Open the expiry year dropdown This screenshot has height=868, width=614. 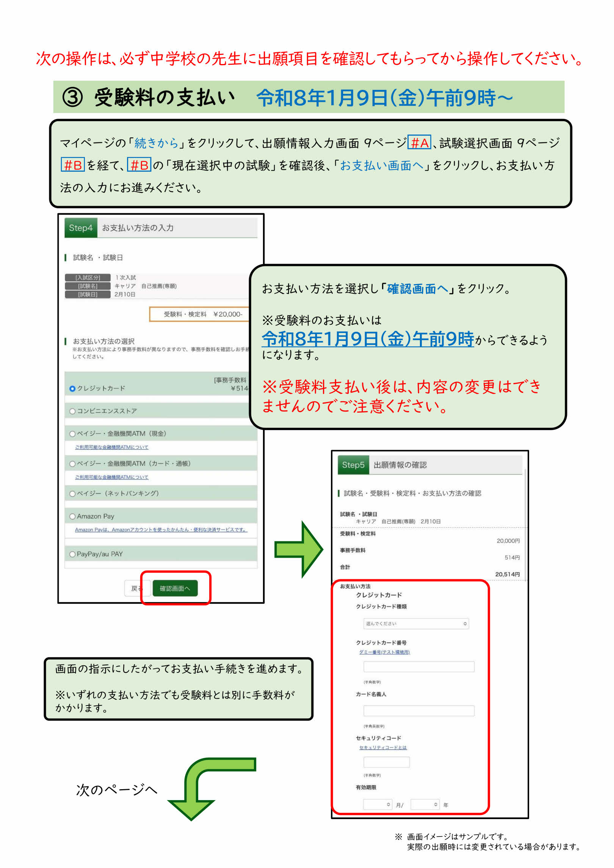424,804
